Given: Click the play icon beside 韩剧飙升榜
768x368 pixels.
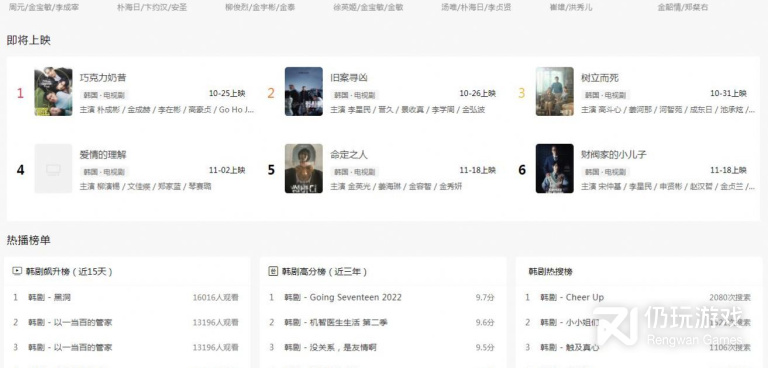Looking at the screenshot, I should point(17,270).
